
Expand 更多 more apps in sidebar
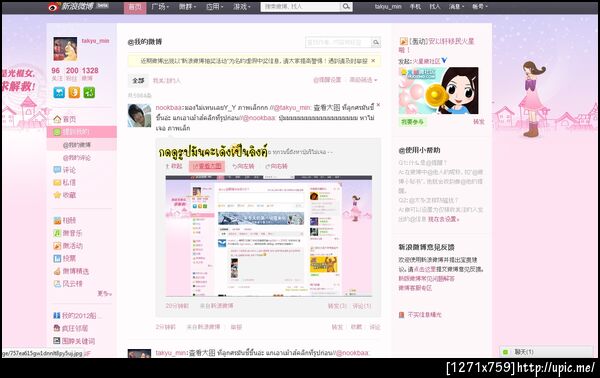pyautogui.click(x=104, y=293)
